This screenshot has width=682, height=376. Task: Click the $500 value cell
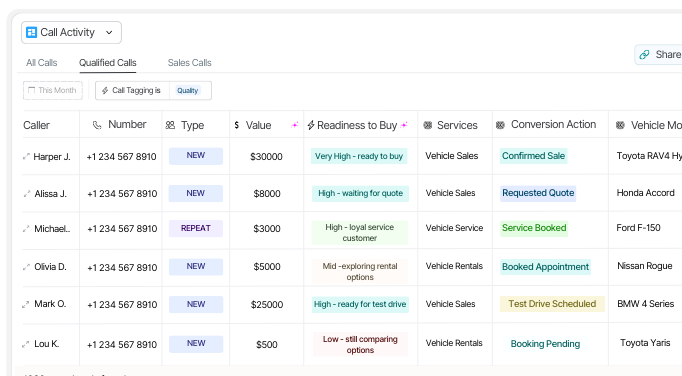(267, 345)
